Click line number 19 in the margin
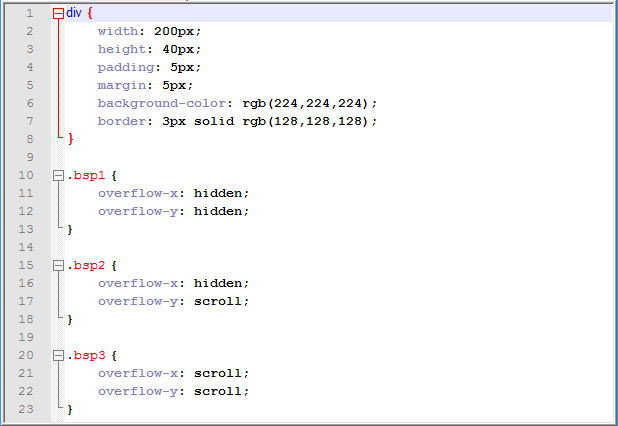The height and width of the screenshot is (426, 618). coord(26,337)
